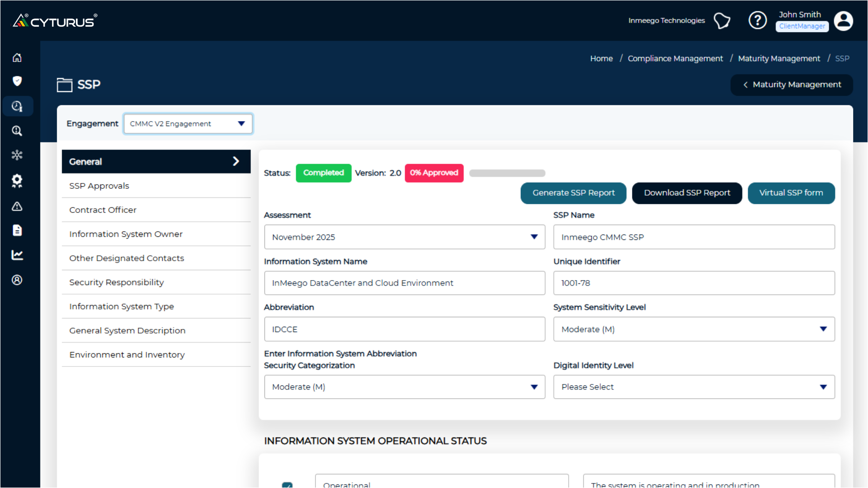Click the approval progress bar
868x488 pixels.
(507, 173)
